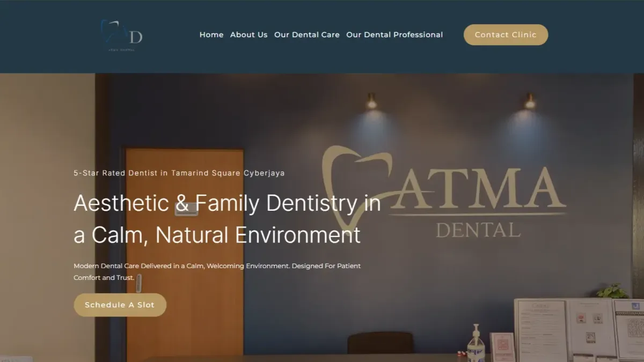The height and width of the screenshot is (362, 644).
Task: Click the Schedule A Slot button
Action: point(120,305)
